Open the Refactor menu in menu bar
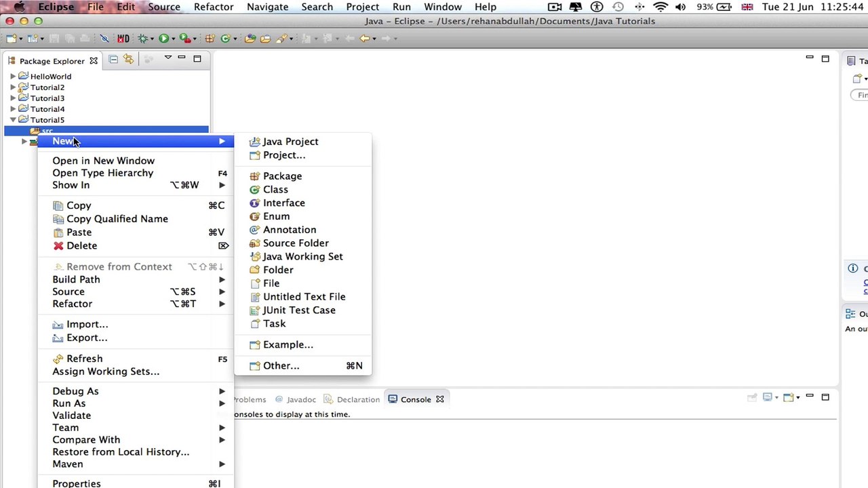Screen dimensions: 868x488 click(x=214, y=7)
